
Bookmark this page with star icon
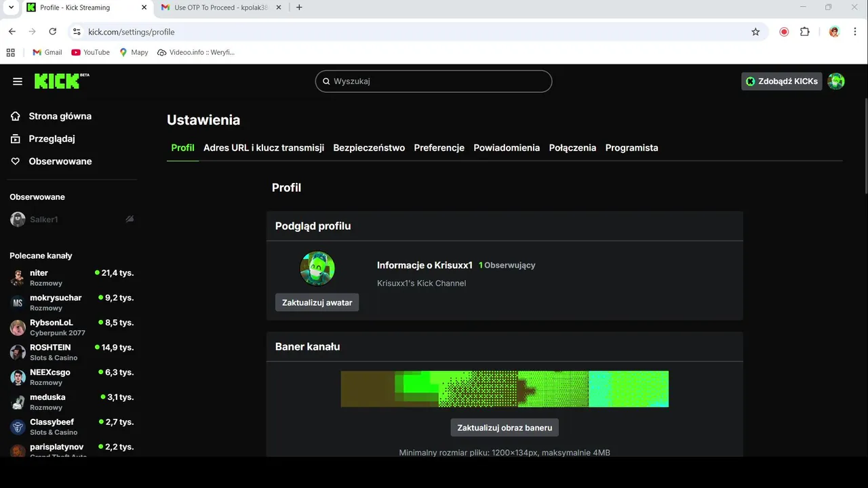(x=755, y=32)
